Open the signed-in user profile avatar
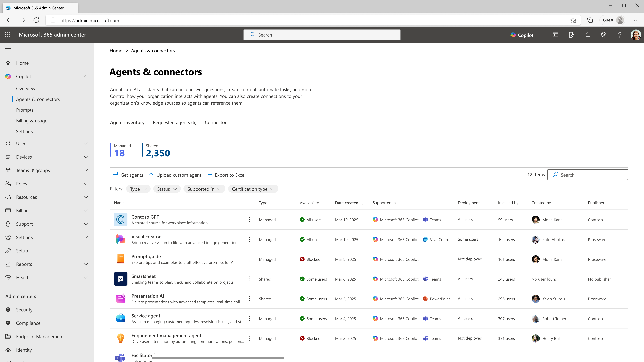Viewport: 644px width, 362px height. (636, 35)
